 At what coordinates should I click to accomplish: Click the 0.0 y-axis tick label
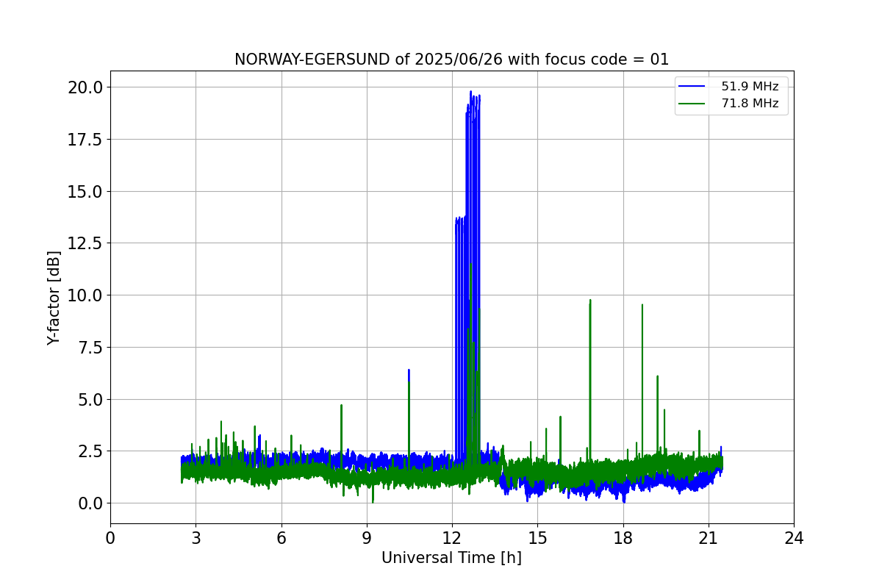(x=91, y=503)
